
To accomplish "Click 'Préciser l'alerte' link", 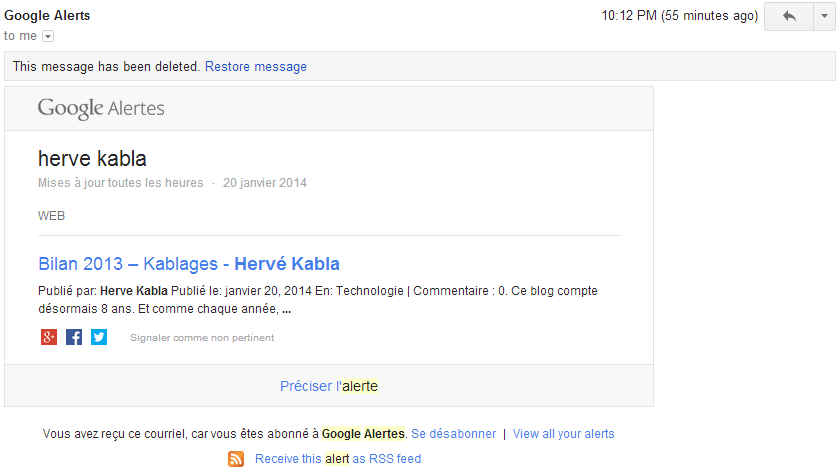I will click(x=329, y=386).
